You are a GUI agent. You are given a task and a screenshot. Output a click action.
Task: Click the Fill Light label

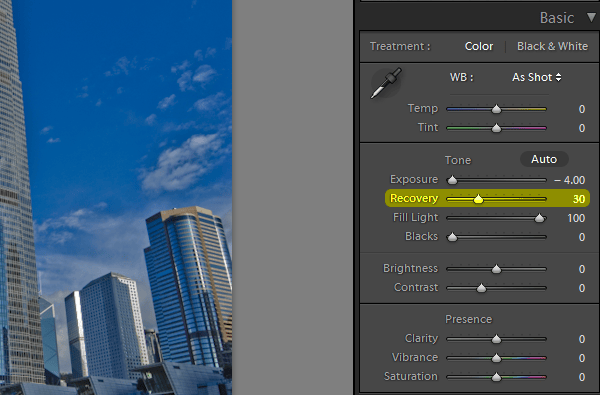tap(415, 217)
